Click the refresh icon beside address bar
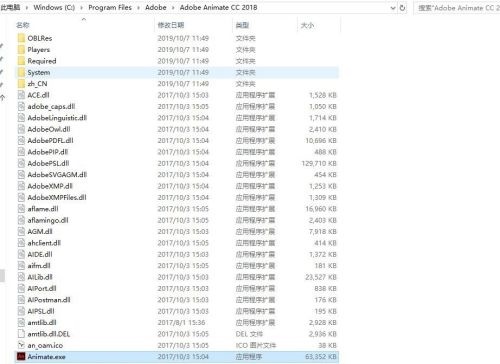This screenshot has width=500, height=364. [402, 8]
